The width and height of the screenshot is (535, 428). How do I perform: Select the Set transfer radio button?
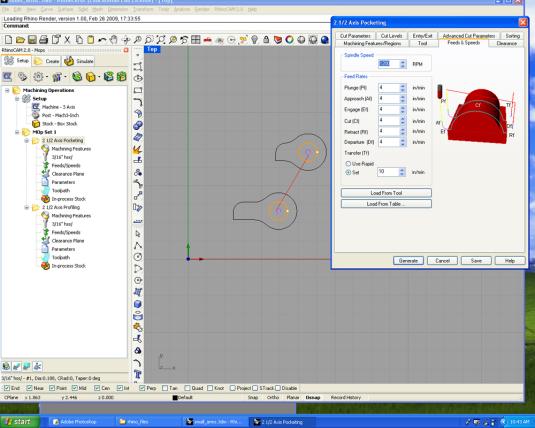(x=348, y=172)
